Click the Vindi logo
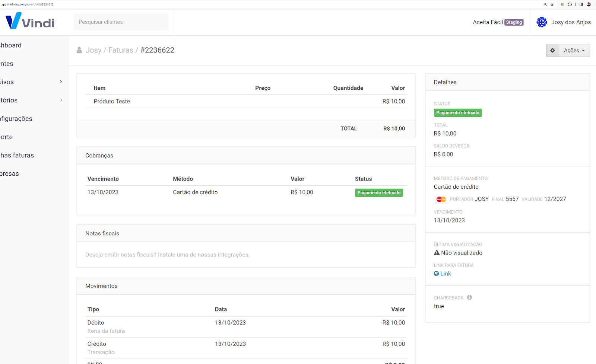The image size is (596, 364). click(30, 21)
